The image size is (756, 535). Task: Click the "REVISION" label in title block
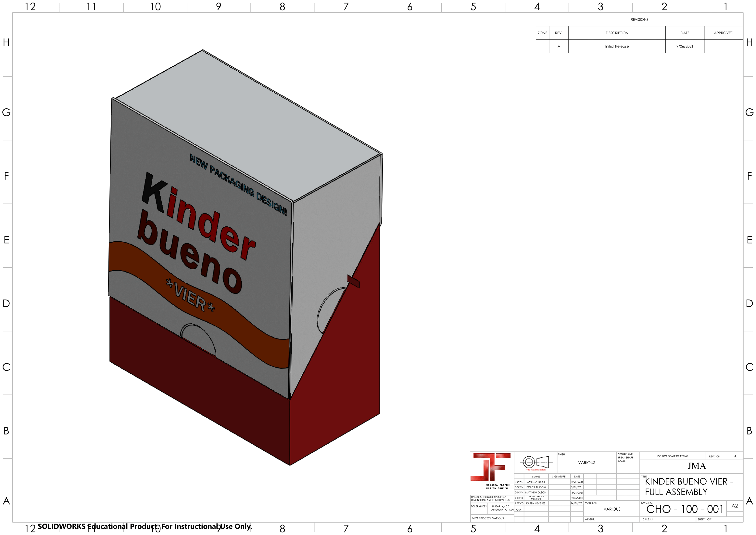714,457
